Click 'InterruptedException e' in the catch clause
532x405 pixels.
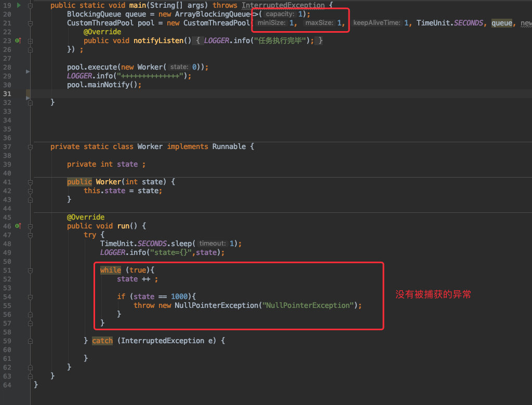167,341
